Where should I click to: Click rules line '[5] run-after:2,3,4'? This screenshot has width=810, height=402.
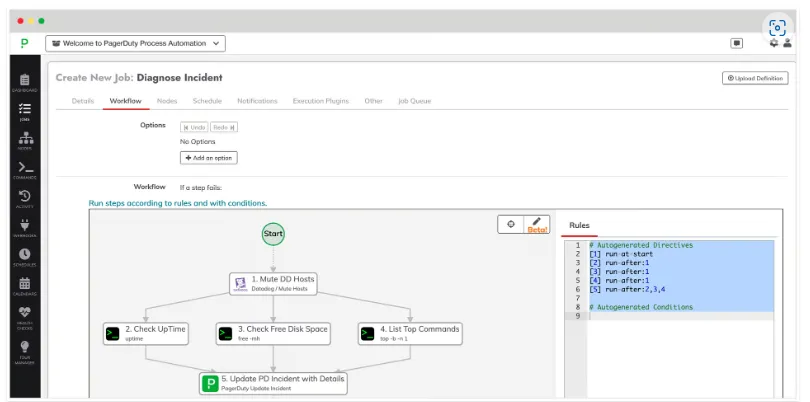point(627,289)
